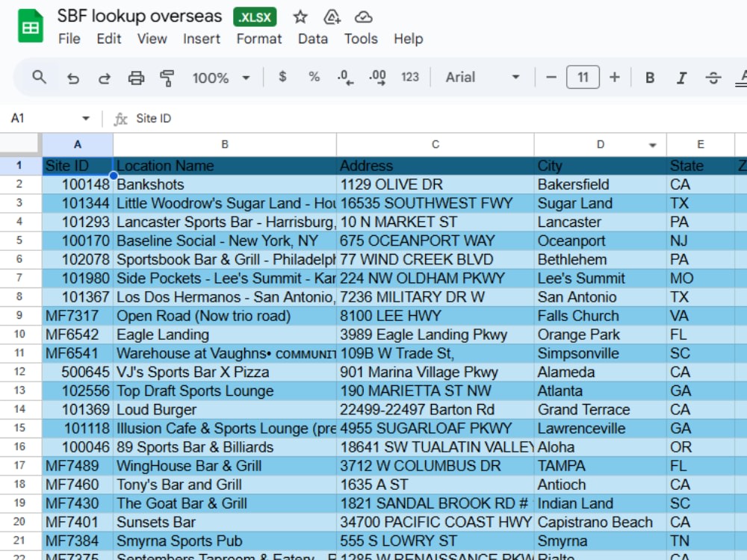Select the TN state cell
747x560 pixels.
click(701, 541)
